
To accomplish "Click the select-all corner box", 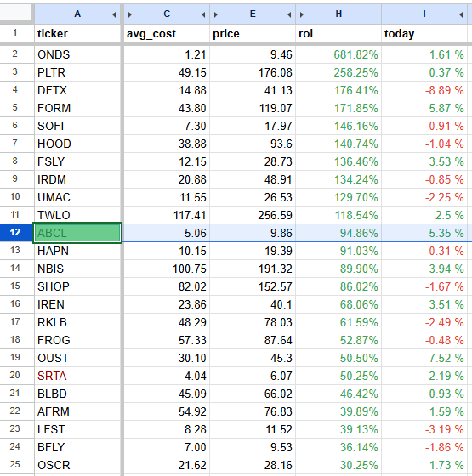I will point(15,13).
